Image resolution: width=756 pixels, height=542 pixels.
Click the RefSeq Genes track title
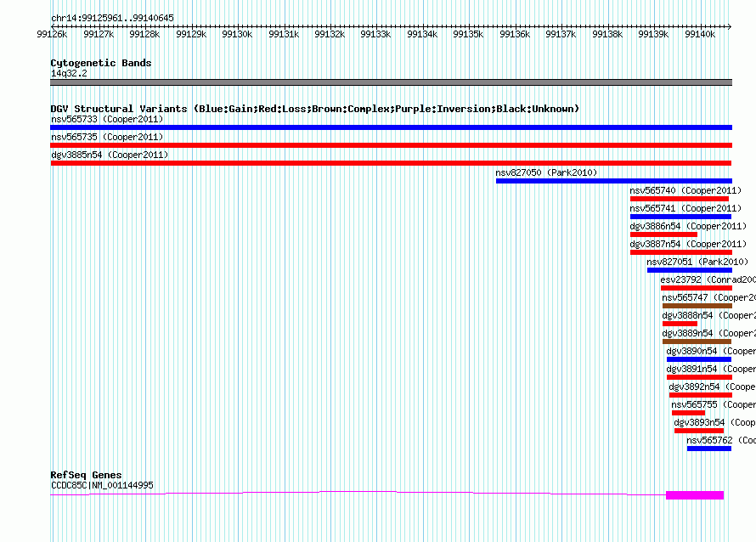point(86,475)
